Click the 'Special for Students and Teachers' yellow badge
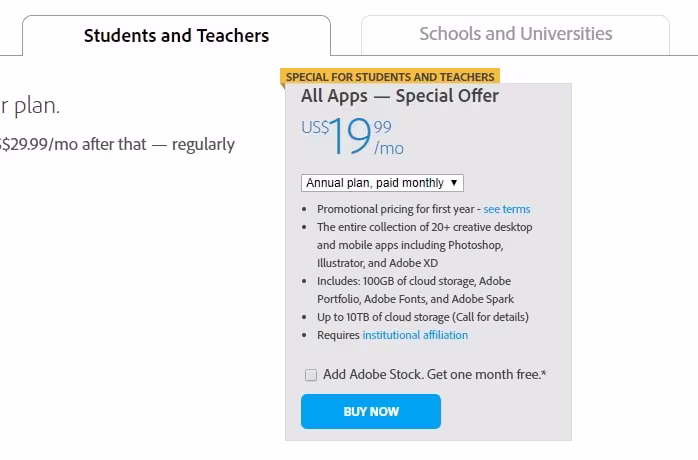This screenshot has height=460, width=698. click(390, 76)
